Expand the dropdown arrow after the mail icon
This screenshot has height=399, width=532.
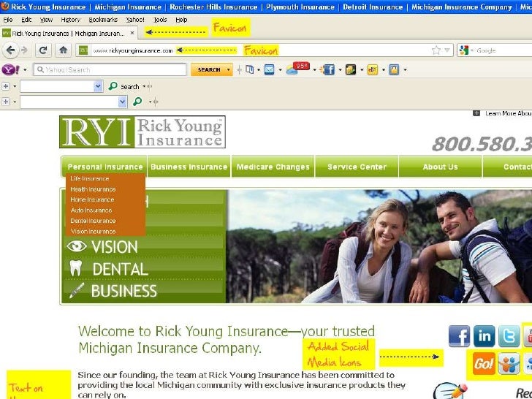tap(280, 70)
